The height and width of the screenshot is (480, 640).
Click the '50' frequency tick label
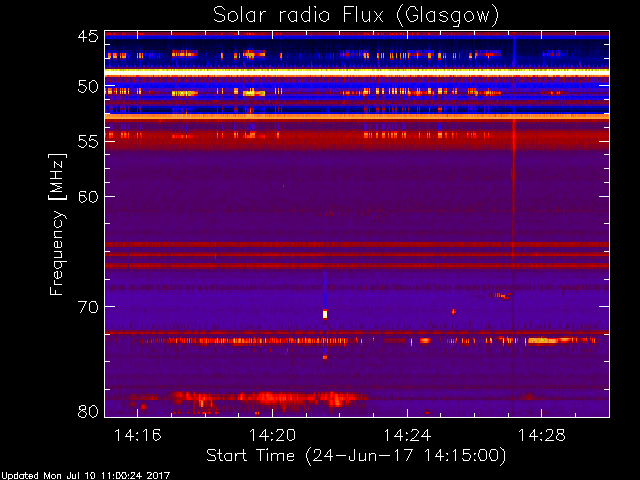pos(88,87)
